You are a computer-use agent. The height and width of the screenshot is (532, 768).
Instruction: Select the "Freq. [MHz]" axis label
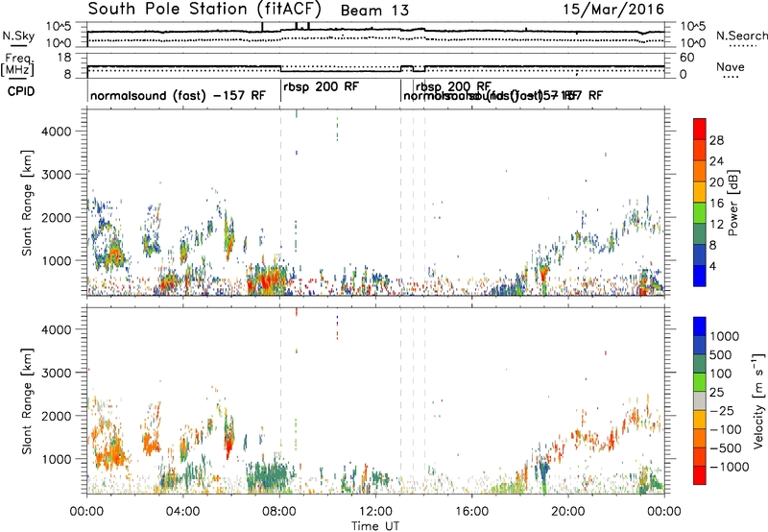point(17,64)
